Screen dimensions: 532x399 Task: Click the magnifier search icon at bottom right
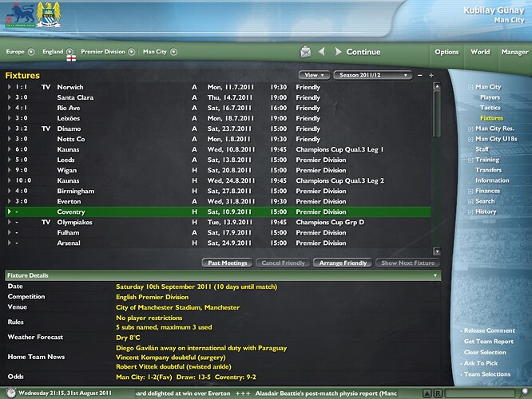coord(525,393)
